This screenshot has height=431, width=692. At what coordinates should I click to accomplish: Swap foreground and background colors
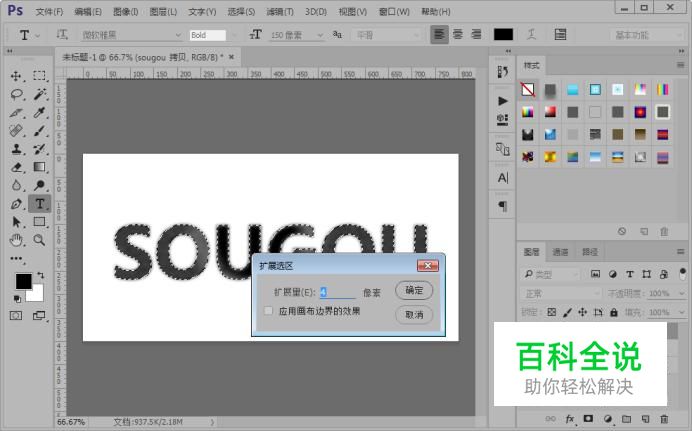[x=41, y=275]
